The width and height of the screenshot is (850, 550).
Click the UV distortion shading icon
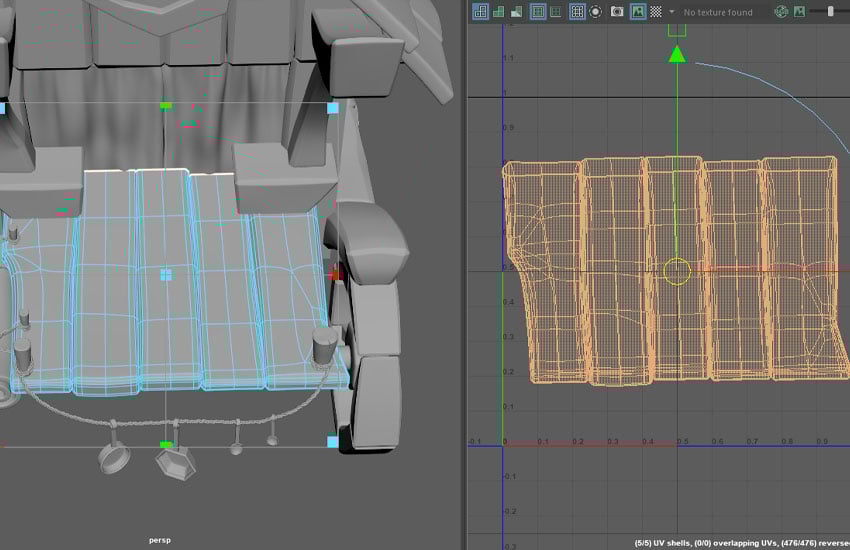(516, 12)
